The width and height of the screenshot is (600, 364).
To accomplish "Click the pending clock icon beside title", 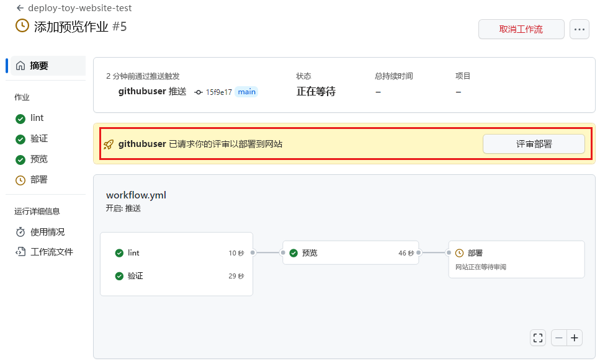I will 22,26.
